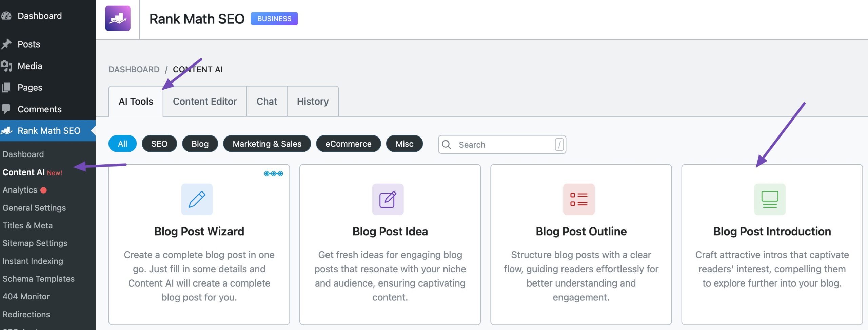This screenshot has height=330, width=868.
Task: Open the Blog Post Outline tool title
Action: [x=581, y=231]
